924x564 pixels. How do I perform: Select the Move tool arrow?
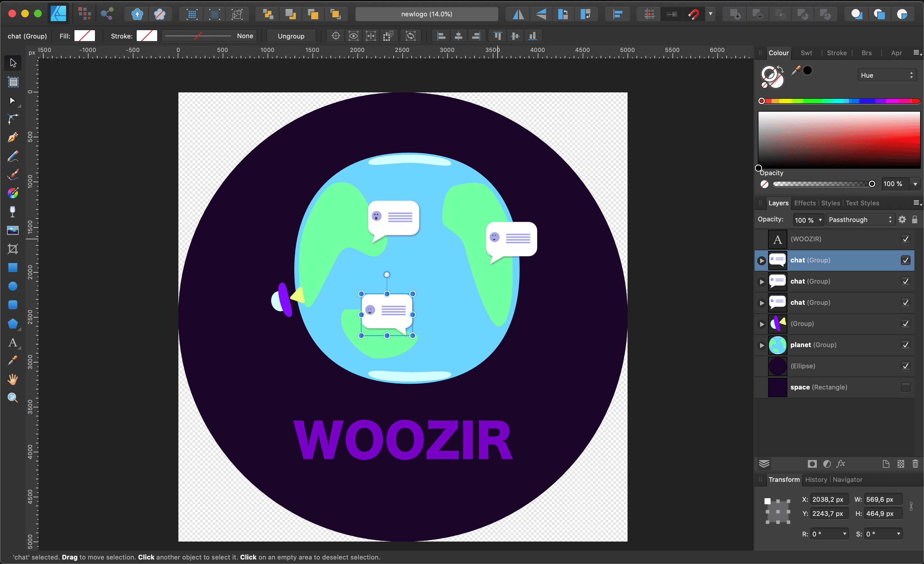click(x=13, y=63)
